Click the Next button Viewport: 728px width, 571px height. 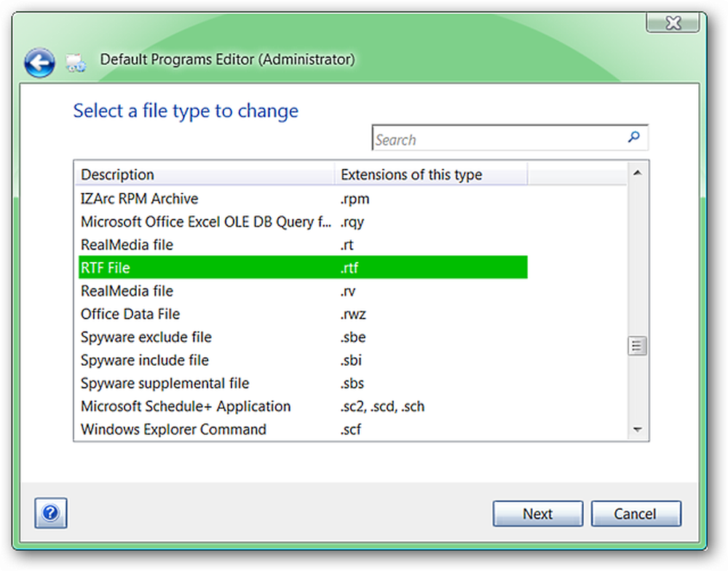click(538, 514)
